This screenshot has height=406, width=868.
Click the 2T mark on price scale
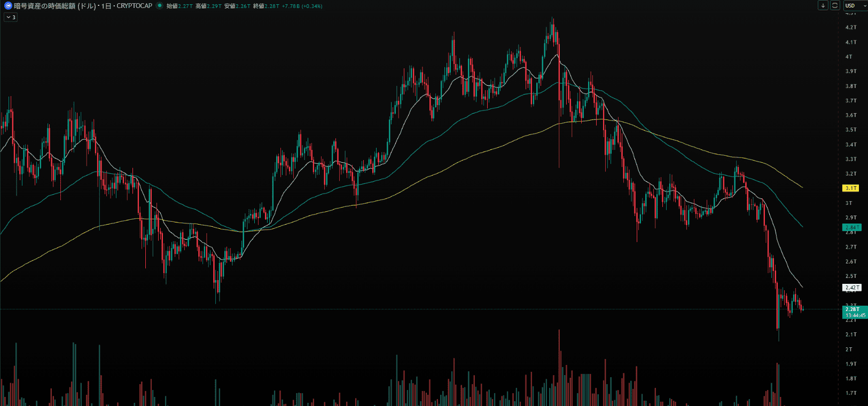[849, 349]
